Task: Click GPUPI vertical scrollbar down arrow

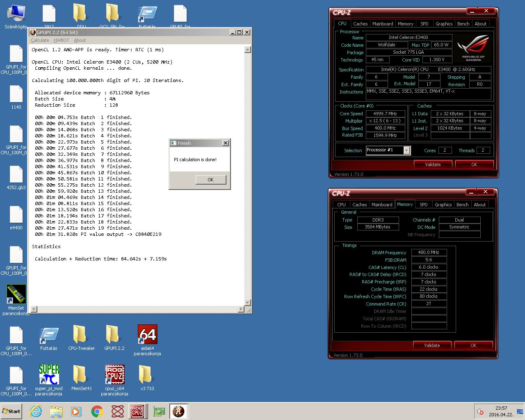Action: (247, 302)
